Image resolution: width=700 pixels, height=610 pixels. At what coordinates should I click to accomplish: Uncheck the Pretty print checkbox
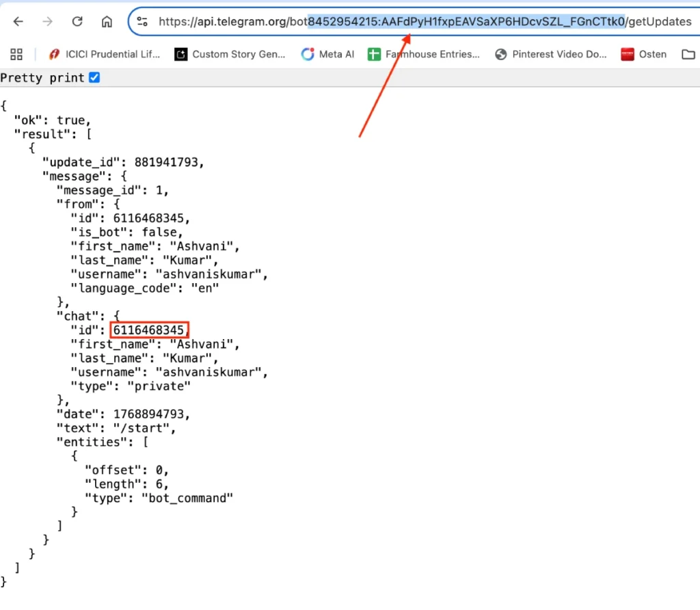[94, 78]
